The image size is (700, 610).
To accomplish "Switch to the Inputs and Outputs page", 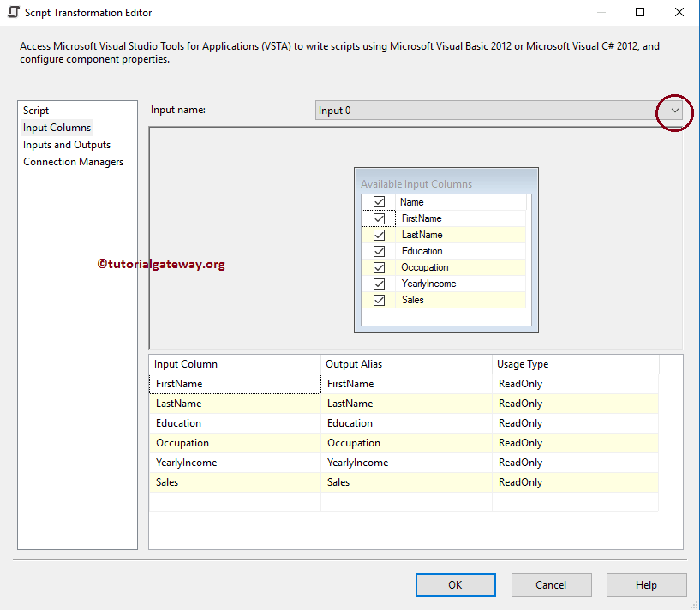I will [x=67, y=144].
